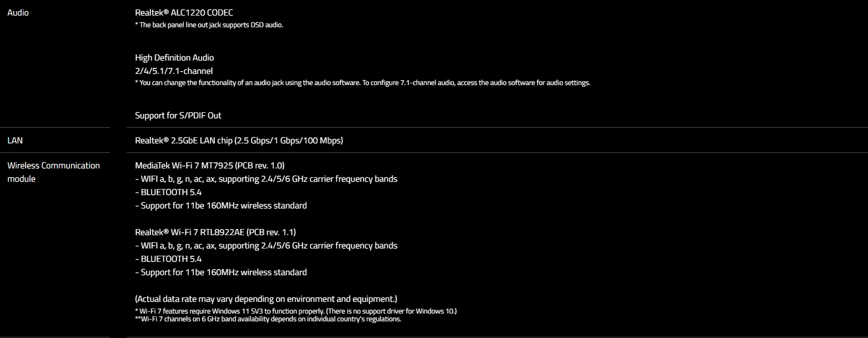
Task: Click the BLUETOOTH 5.4 line under Realtek RTL8922AE
Action: coord(168,259)
